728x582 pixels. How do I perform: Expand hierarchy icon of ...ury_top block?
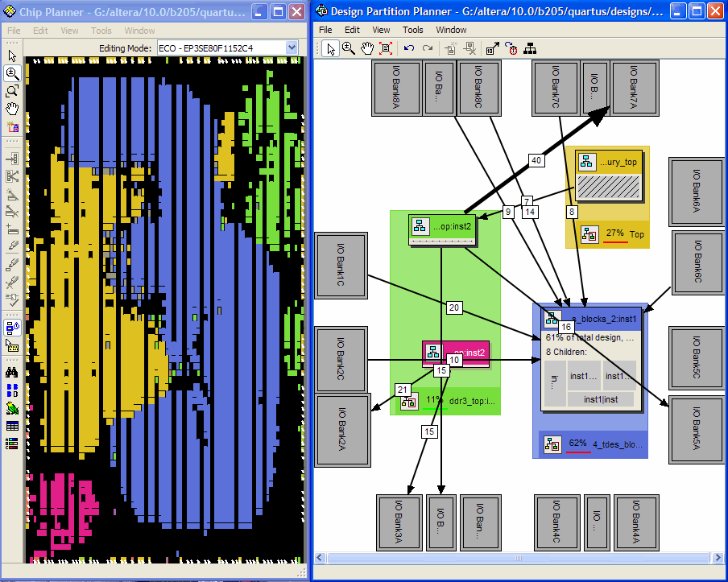(x=587, y=162)
